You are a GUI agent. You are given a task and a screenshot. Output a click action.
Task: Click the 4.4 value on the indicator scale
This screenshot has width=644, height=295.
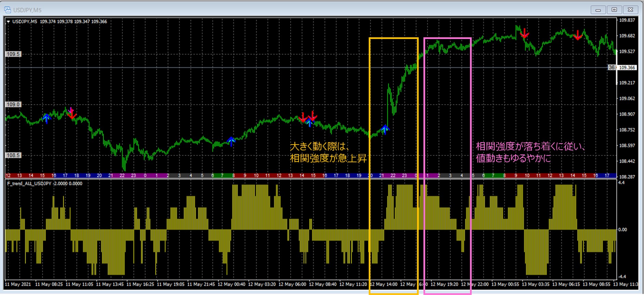[x=621, y=183]
